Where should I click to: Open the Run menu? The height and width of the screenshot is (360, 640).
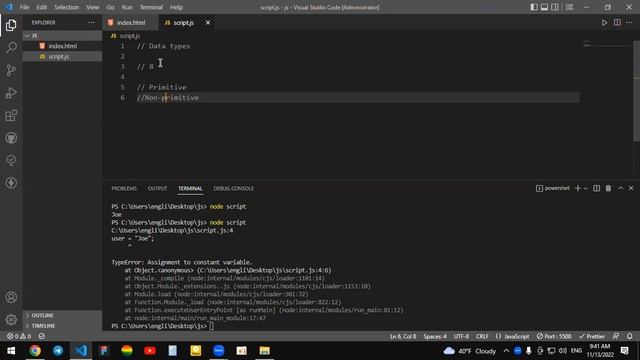click(127, 7)
